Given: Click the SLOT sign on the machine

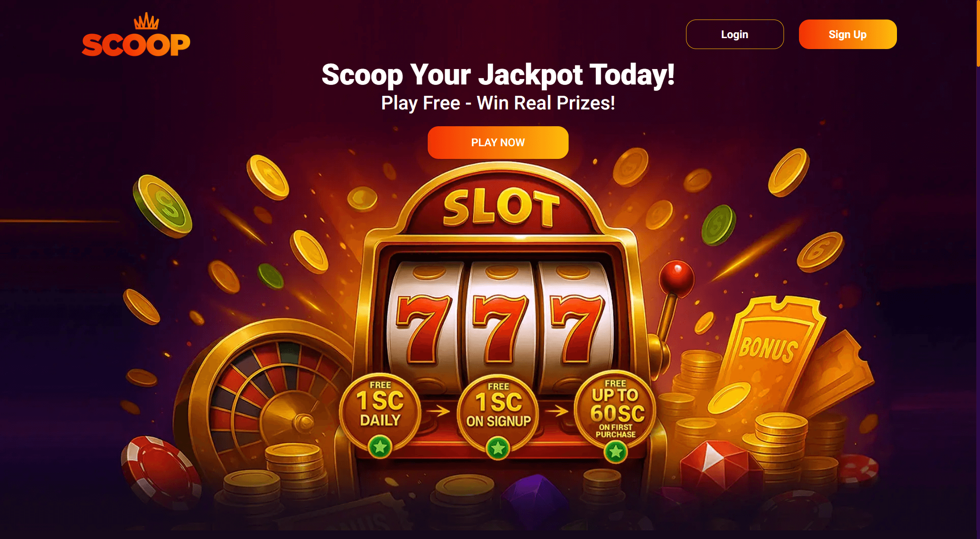Looking at the screenshot, I should click(501, 208).
